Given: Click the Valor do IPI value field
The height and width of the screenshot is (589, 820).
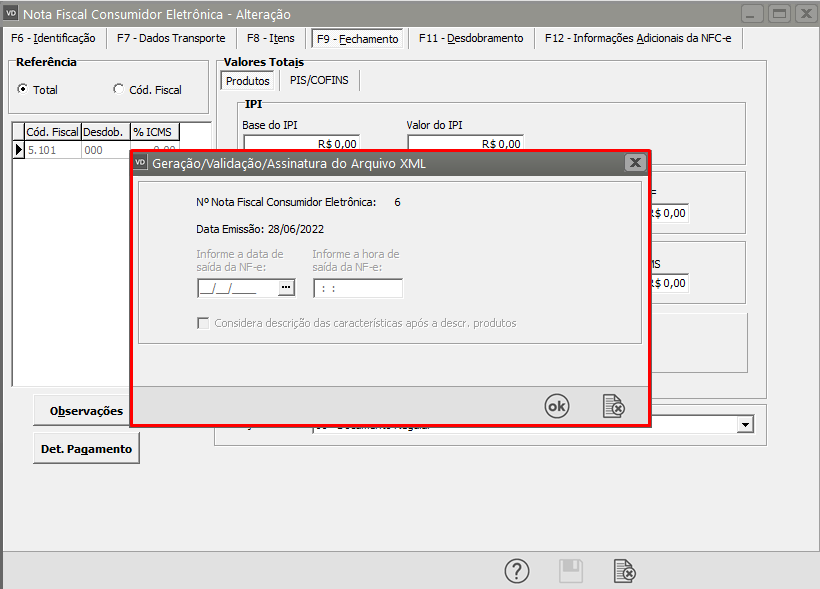Looking at the screenshot, I should coord(466,143).
